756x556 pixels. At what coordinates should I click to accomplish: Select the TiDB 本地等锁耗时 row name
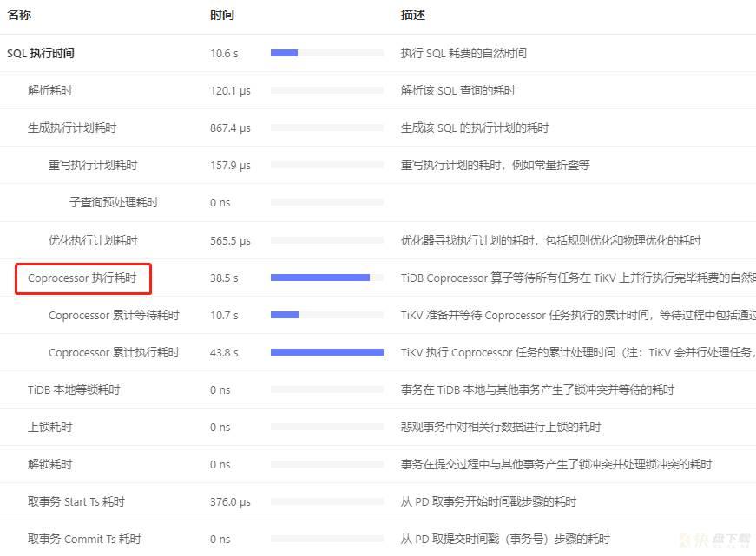pos(74,389)
